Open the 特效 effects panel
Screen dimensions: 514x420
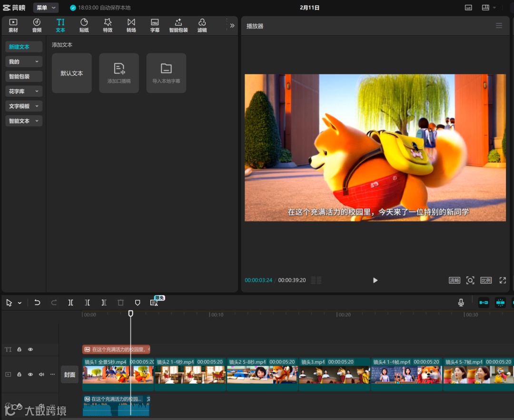108,25
